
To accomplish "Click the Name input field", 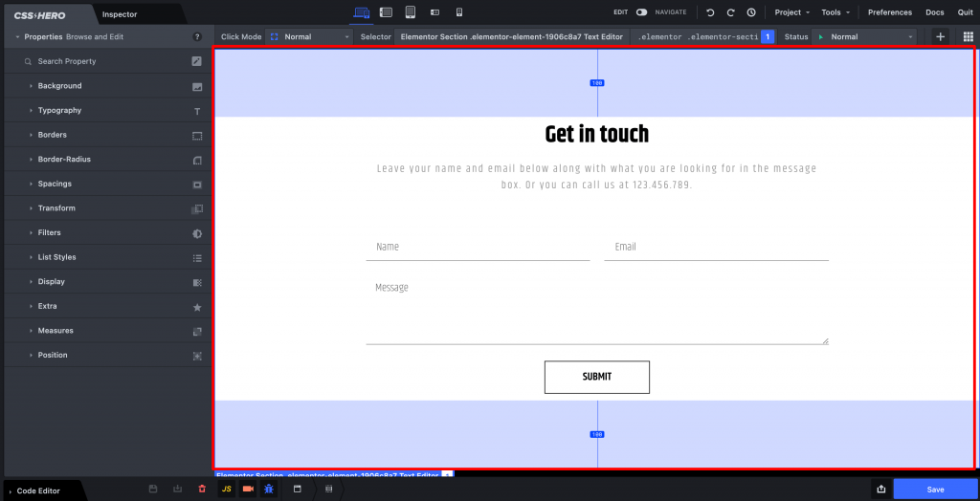I will tap(478, 248).
